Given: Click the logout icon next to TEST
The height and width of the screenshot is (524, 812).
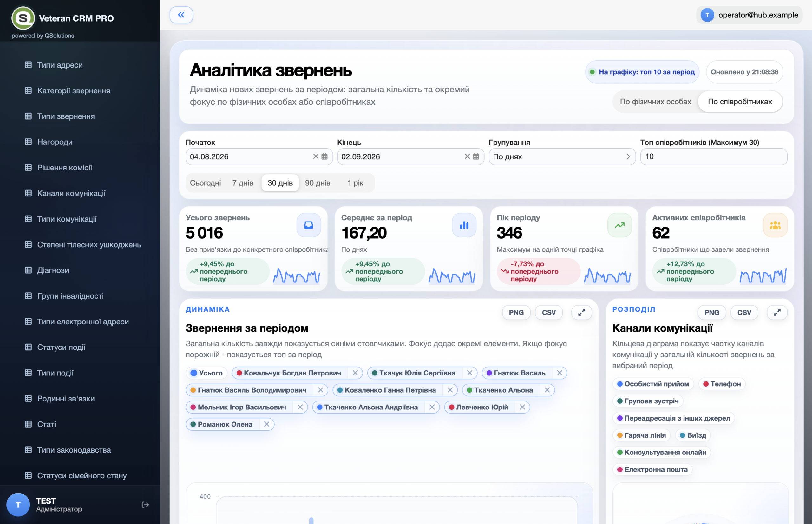Looking at the screenshot, I should pyautogui.click(x=145, y=505).
